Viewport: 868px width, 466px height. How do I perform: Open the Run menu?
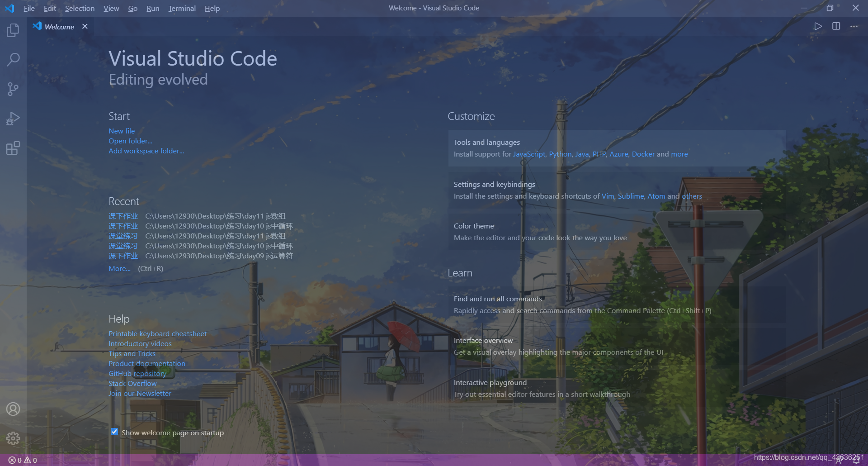(153, 8)
